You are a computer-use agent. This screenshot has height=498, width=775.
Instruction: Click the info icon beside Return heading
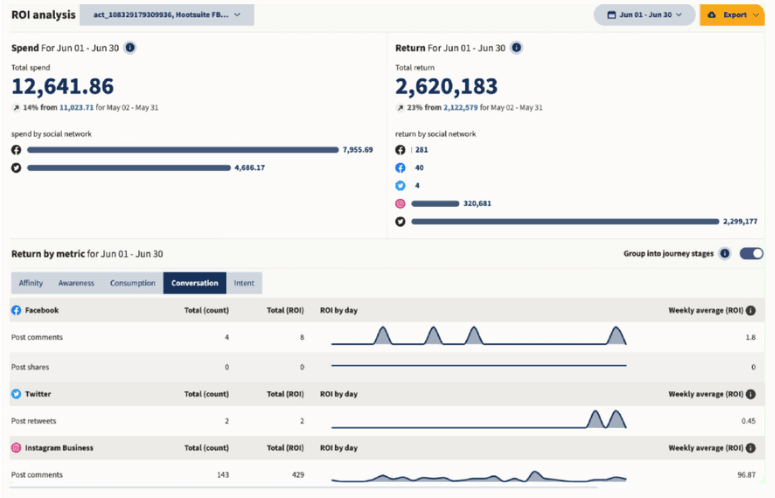515,48
